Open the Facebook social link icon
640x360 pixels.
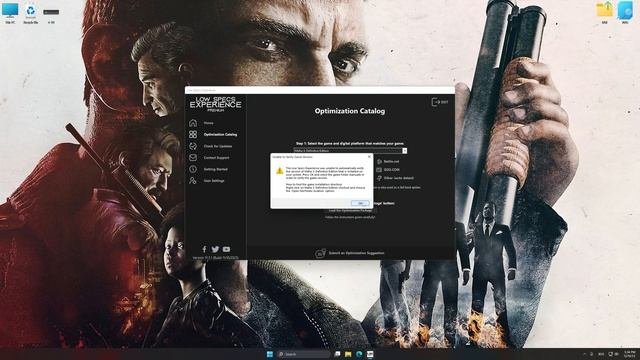[x=204, y=249]
